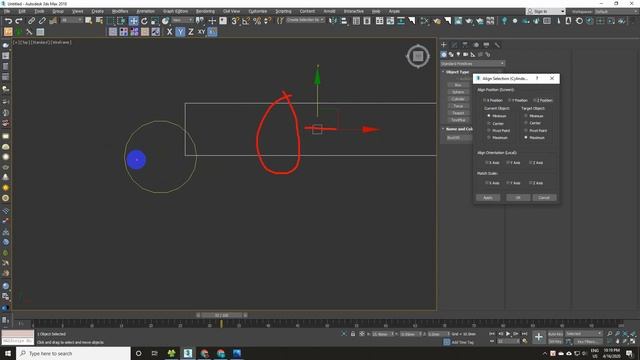Select Center for Current Object
This screenshot has width=640, height=360.
click(x=496, y=123)
